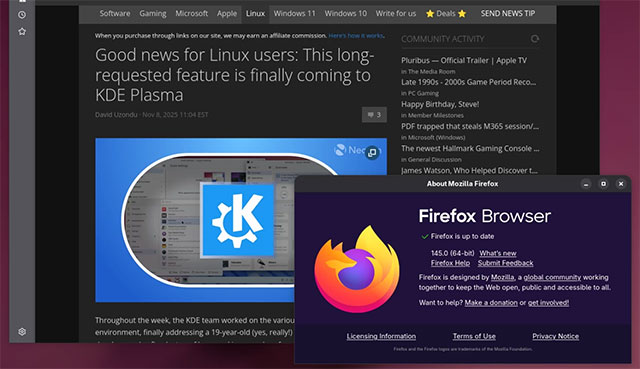This screenshot has width=640, height=369.
Task: Open the KDE Plasma article image
Action: 241,220
